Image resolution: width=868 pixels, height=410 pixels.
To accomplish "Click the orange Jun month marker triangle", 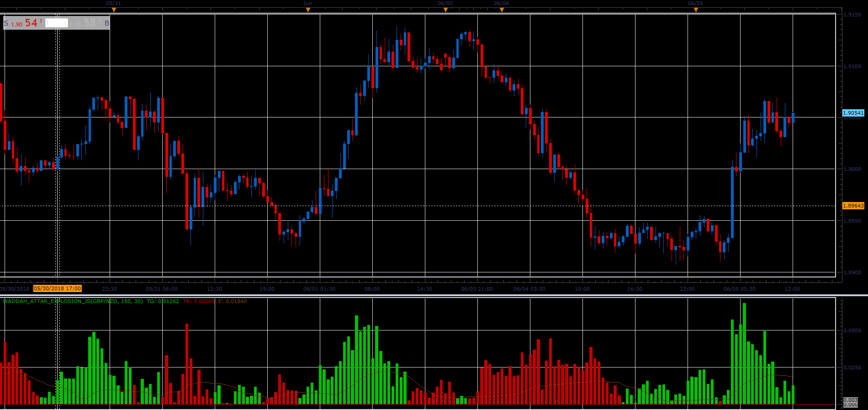I will coord(308,10).
